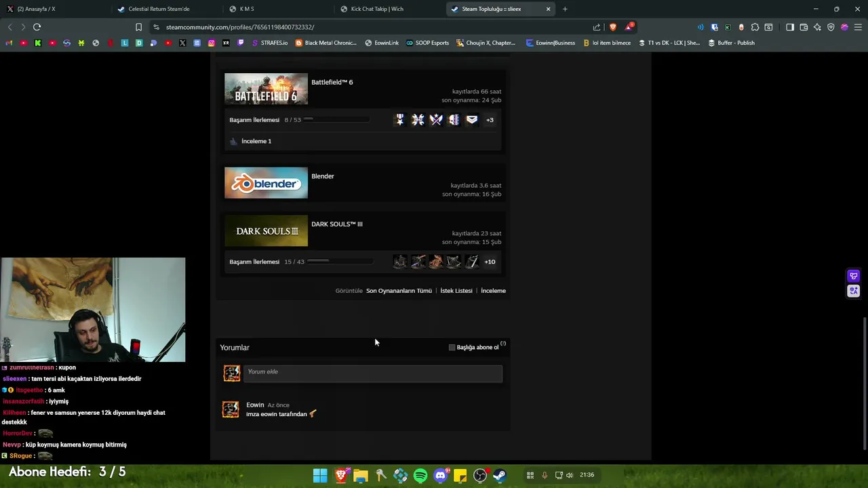Click the Dark Souls III achievement progress bar
The height and width of the screenshot is (488, 868).
coord(340,261)
